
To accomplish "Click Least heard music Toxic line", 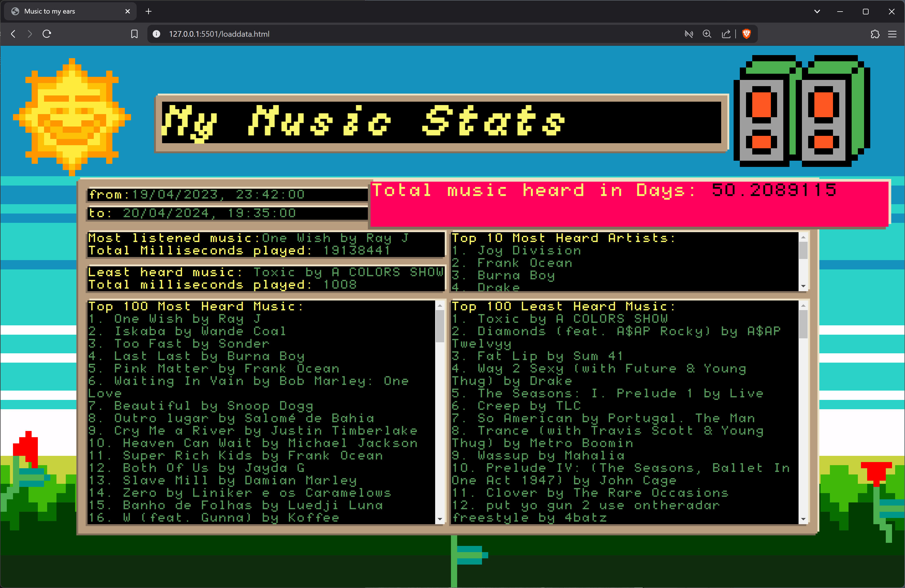I will click(x=266, y=272).
